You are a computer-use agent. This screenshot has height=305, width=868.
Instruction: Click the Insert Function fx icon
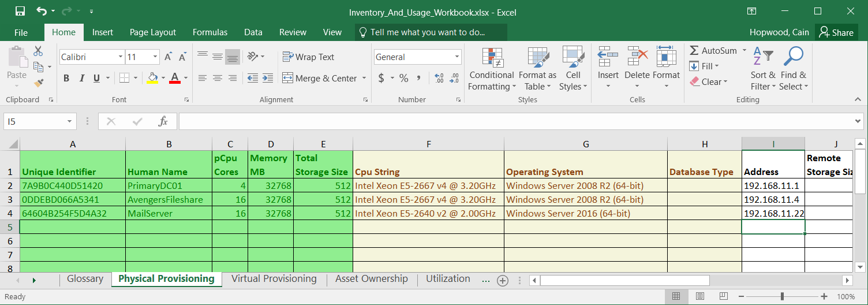click(163, 121)
